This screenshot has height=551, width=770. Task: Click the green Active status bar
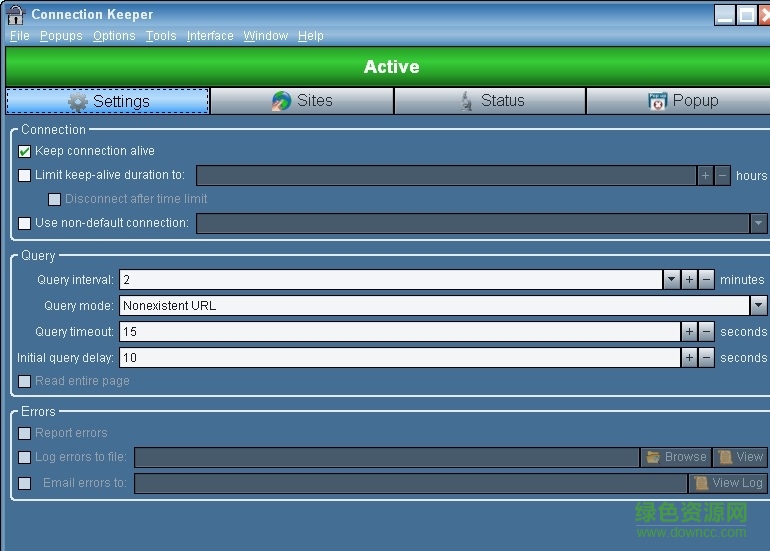(388, 67)
